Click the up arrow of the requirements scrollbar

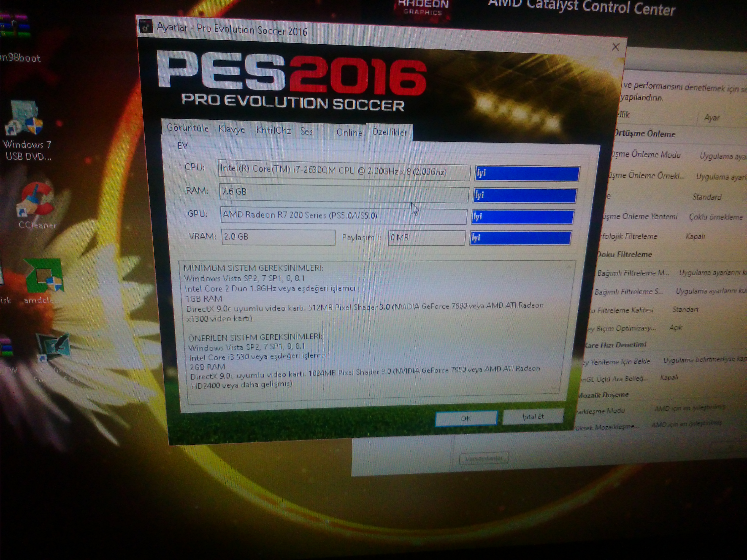[x=568, y=267]
